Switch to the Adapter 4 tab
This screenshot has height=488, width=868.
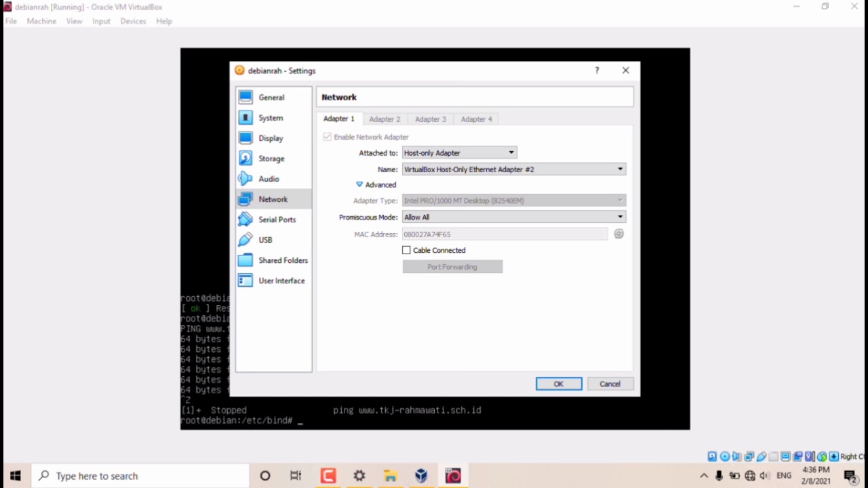coord(477,119)
